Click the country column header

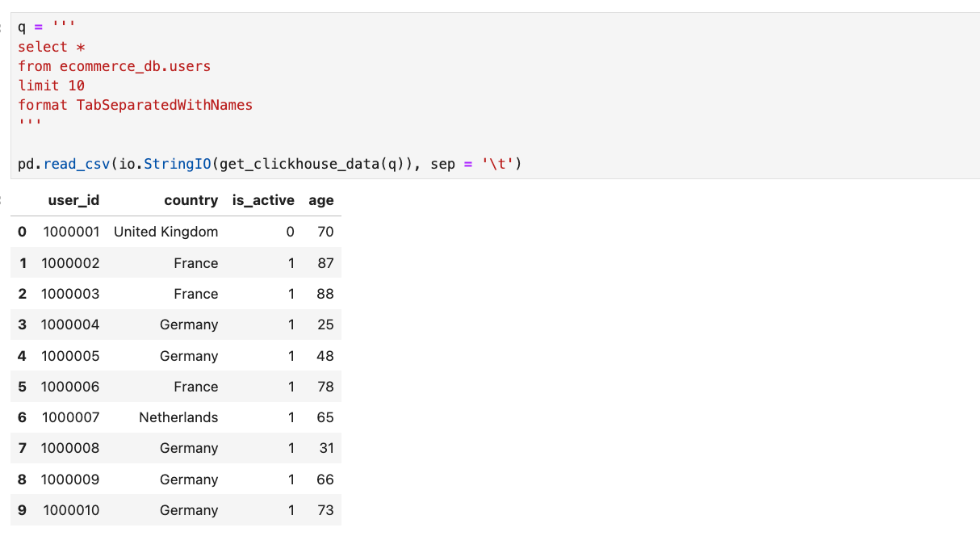coord(191,200)
